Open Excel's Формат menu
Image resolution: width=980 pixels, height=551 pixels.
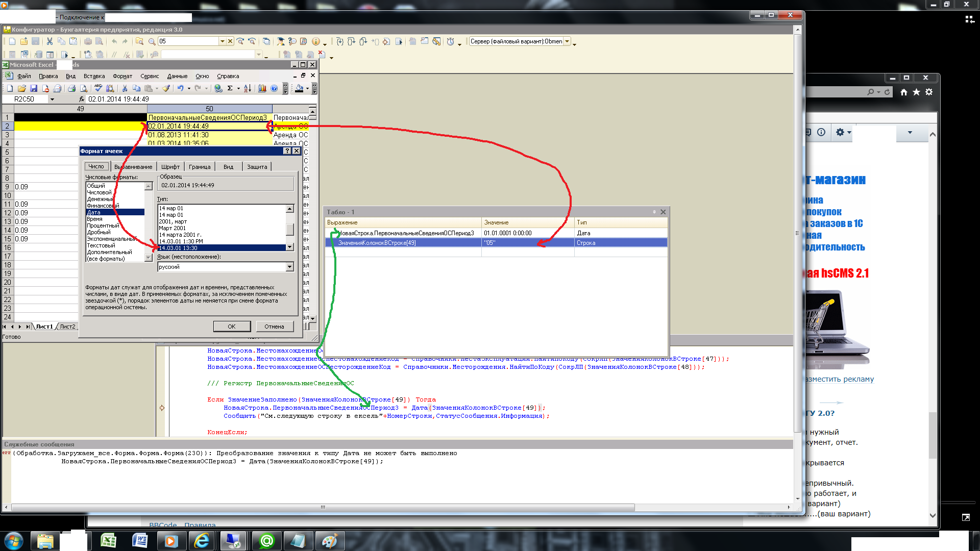coord(122,76)
